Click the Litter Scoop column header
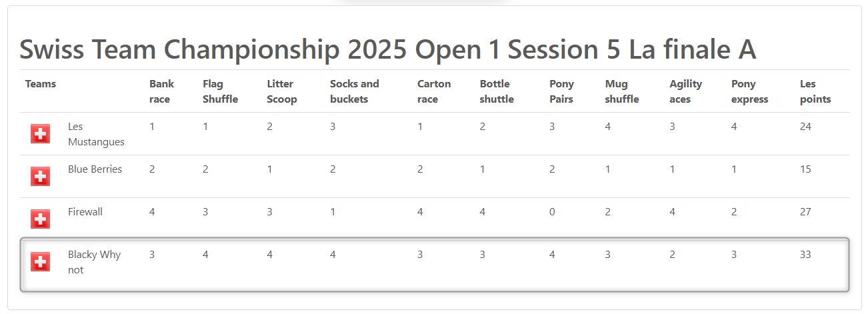The image size is (868, 314). [x=282, y=91]
